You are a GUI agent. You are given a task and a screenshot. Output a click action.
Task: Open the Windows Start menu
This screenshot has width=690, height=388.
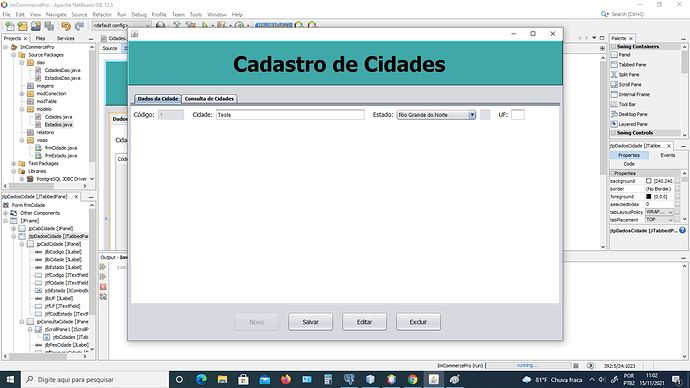[10, 379]
